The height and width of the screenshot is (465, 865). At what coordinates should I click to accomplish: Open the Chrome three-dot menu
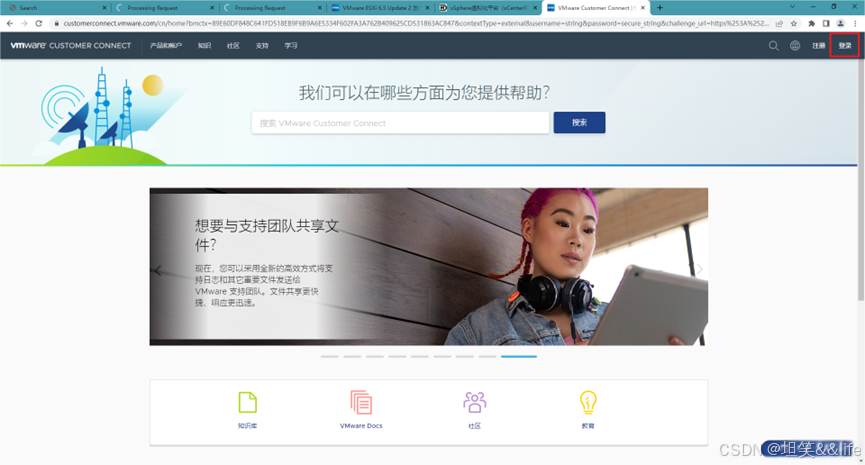click(x=855, y=23)
